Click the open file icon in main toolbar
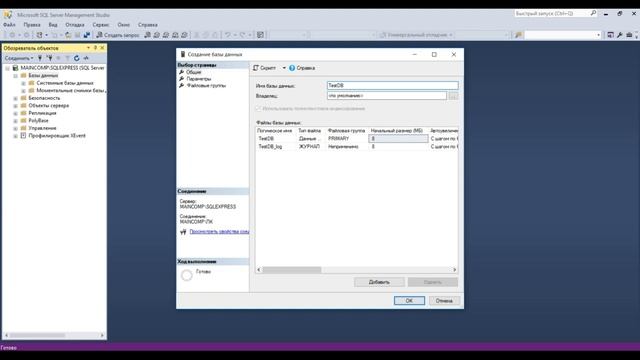 68,35
